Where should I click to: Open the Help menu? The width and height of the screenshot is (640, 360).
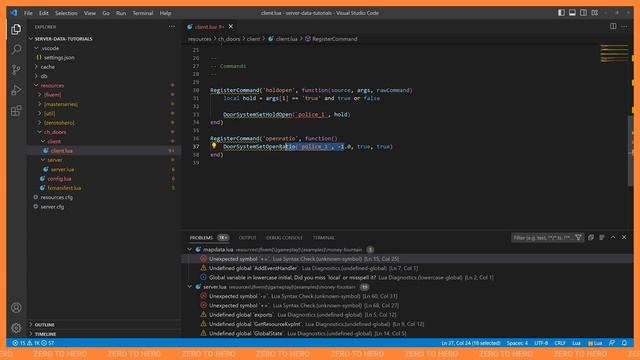click(x=165, y=13)
